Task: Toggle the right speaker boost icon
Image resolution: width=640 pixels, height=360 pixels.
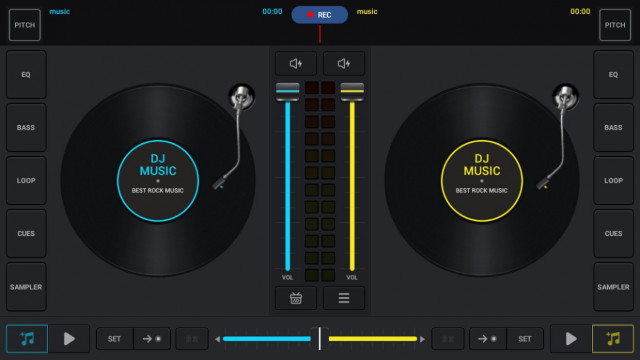Action: pyautogui.click(x=344, y=64)
